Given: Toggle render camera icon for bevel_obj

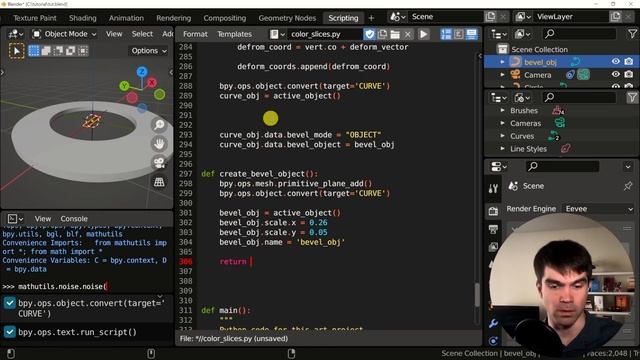Looking at the screenshot, I should click(x=629, y=62).
